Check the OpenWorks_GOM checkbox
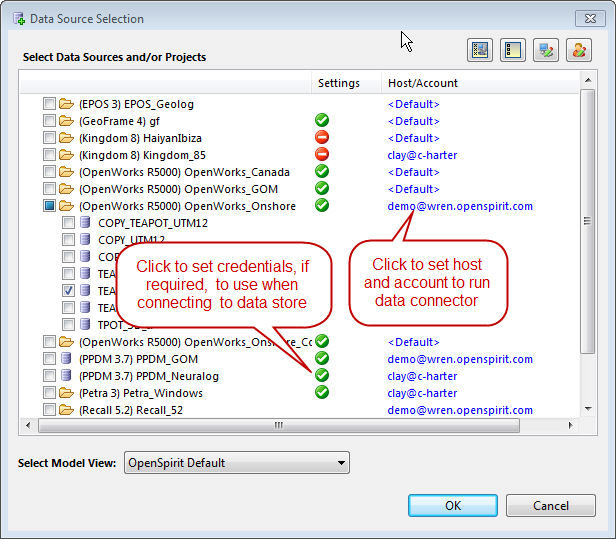This screenshot has width=616, height=539. click(49, 189)
